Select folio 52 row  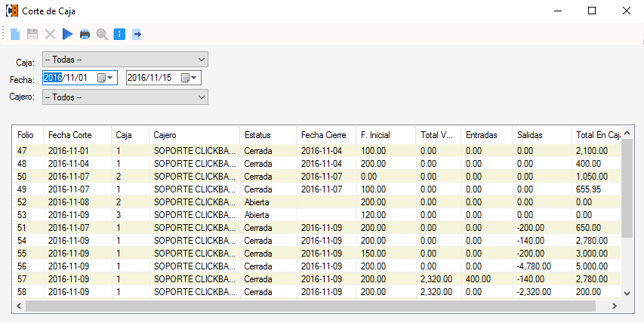coord(318,202)
